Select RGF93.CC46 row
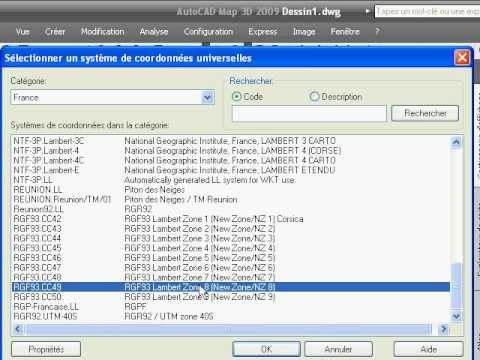 tap(231, 258)
